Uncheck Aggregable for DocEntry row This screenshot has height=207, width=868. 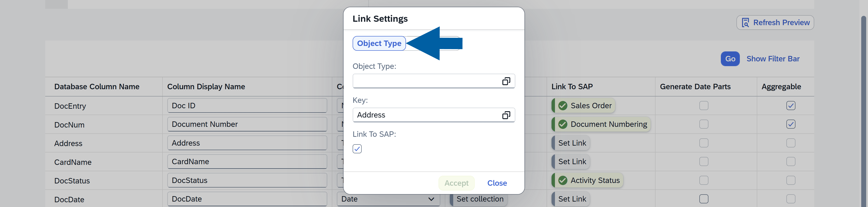pos(790,106)
